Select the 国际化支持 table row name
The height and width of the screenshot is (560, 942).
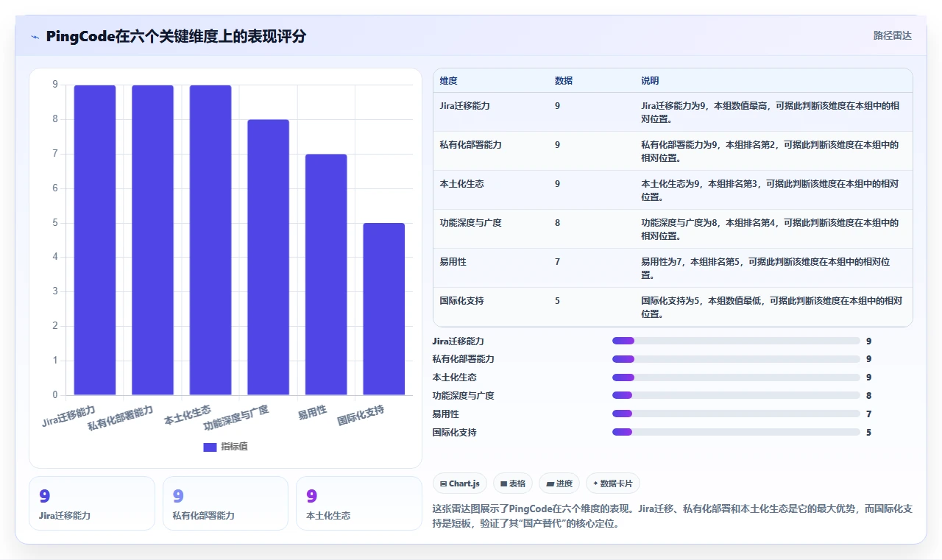click(461, 301)
